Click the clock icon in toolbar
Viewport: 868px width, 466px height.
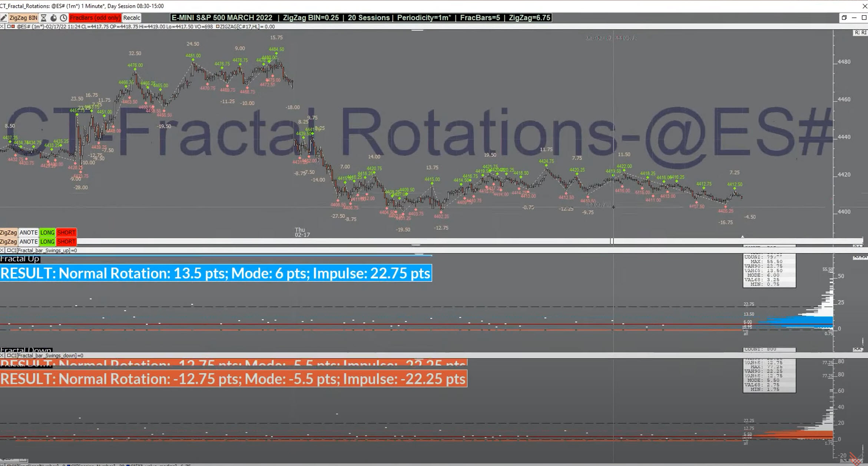coord(63,18)
